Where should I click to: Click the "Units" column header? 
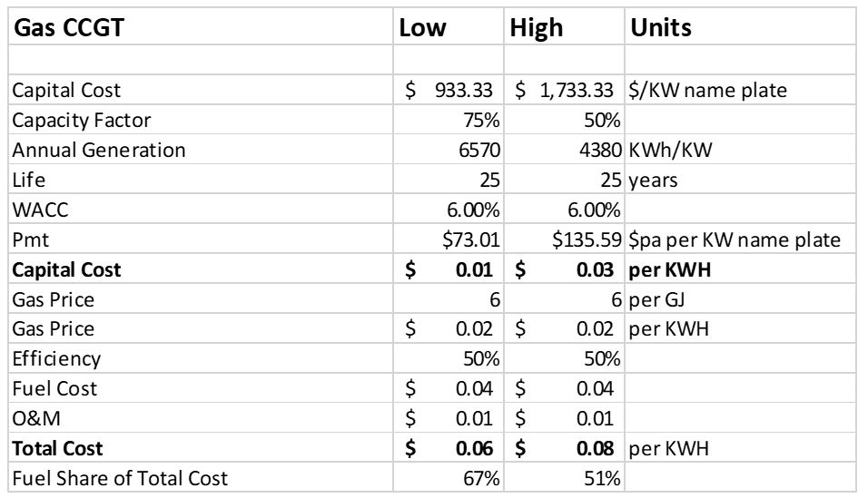click(661, 29)
